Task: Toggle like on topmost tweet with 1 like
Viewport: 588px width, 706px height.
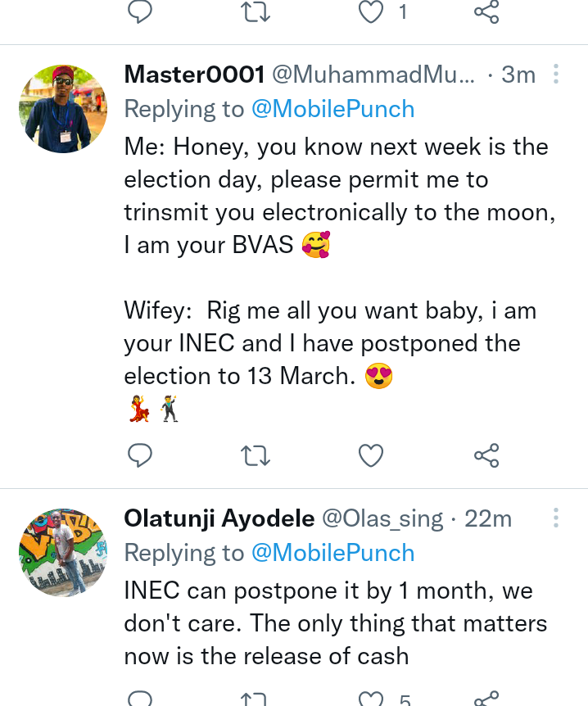Action: pos(370,11)
